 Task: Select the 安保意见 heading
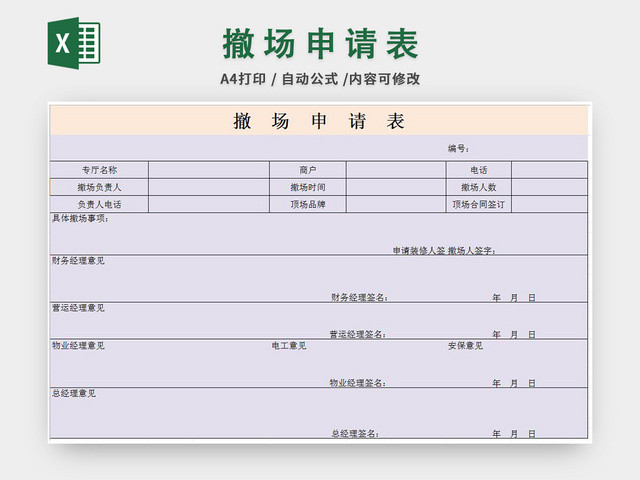tap(465, 346)
